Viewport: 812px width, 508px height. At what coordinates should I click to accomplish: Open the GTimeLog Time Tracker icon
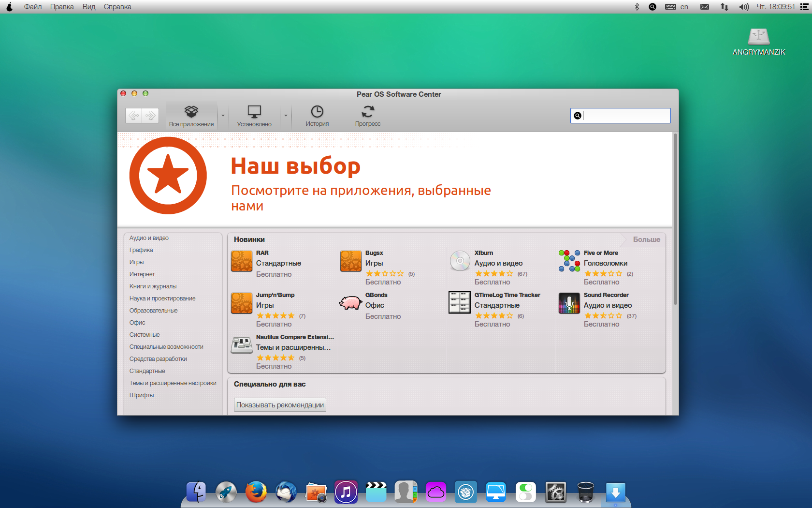pos(460,303)
